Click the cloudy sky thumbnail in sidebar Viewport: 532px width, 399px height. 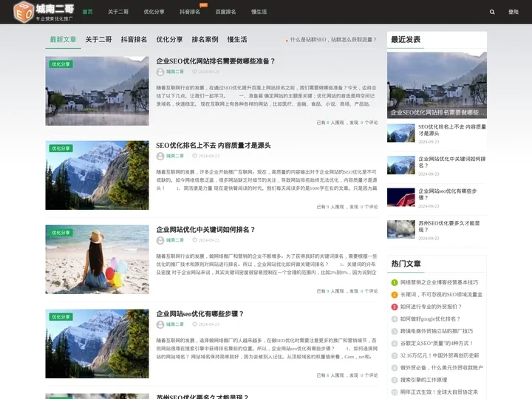coord(401,229)
